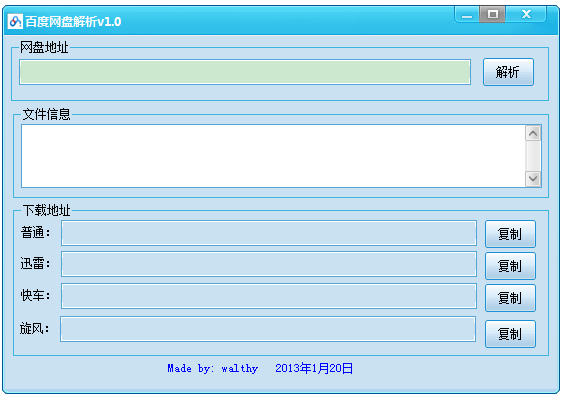Click the 2013年1月20日 date text
Image resolution: width=562 pixels, height=398 pixels.
(x=314, y=368)
